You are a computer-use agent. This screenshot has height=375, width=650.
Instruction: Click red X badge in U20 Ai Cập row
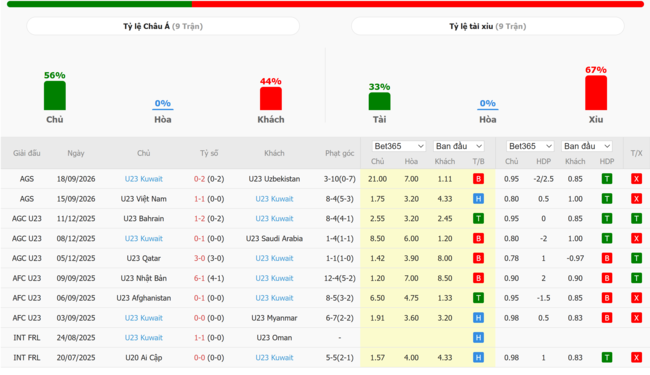pos(636,358)
